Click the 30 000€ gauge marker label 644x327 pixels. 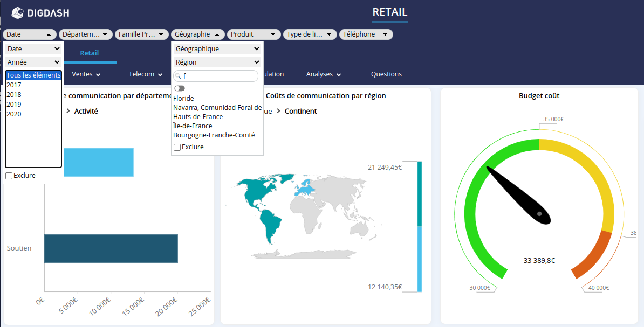[479, 288]
